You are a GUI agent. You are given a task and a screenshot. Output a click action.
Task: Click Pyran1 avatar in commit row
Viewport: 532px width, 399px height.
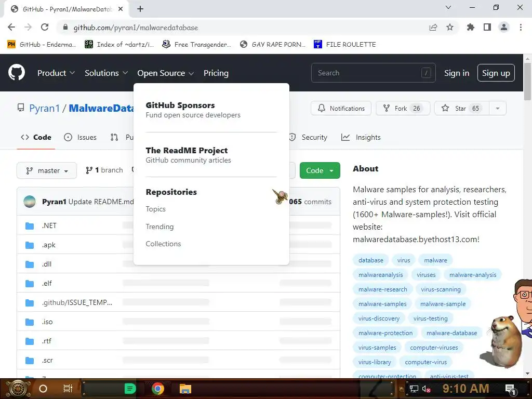coord(30,202)
